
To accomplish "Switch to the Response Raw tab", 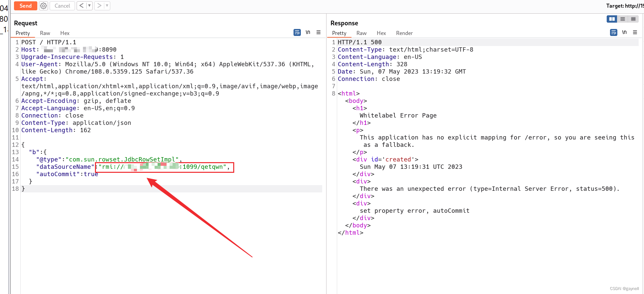I will point(361,33).
